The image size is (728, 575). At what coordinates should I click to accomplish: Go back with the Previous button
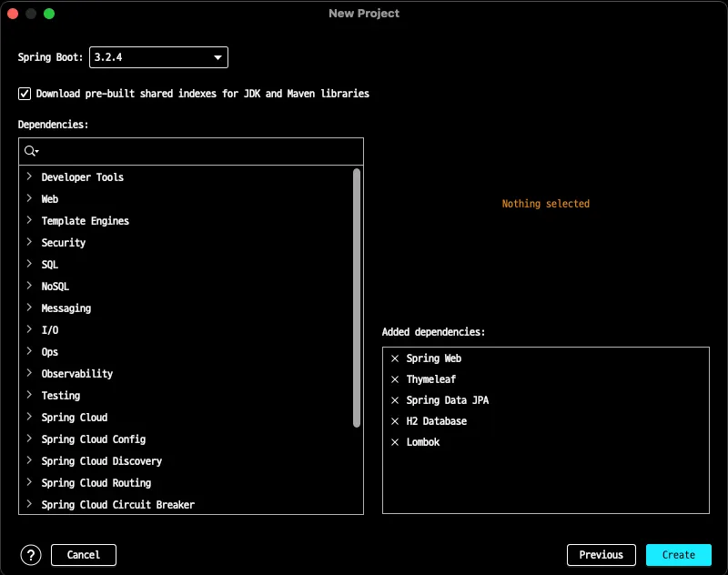601,555
